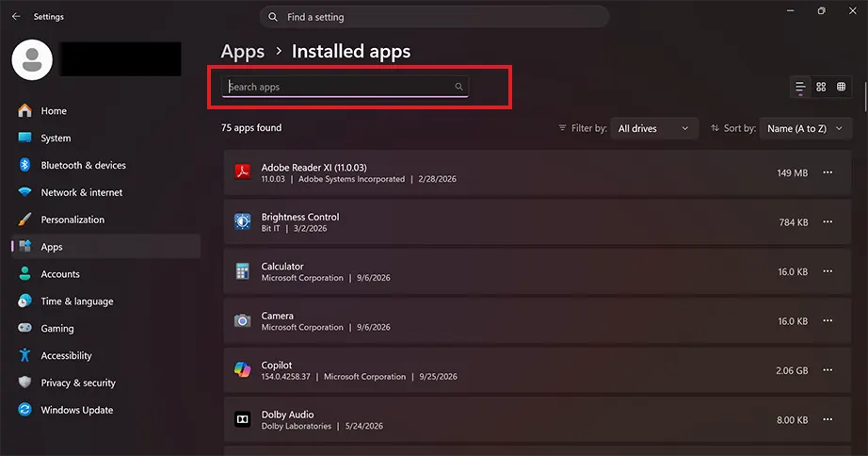Click the 8.00 KB size value

coord(792,420)
